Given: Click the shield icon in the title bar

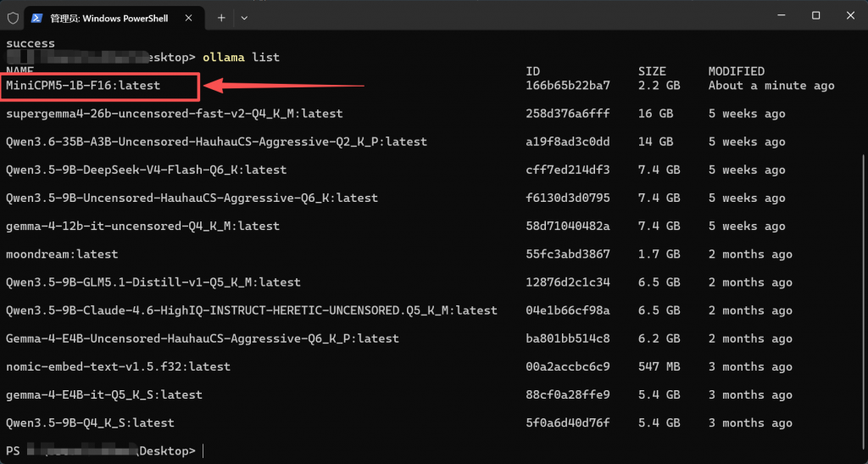Looking at the screenshot, I should [x=12, y=18].
